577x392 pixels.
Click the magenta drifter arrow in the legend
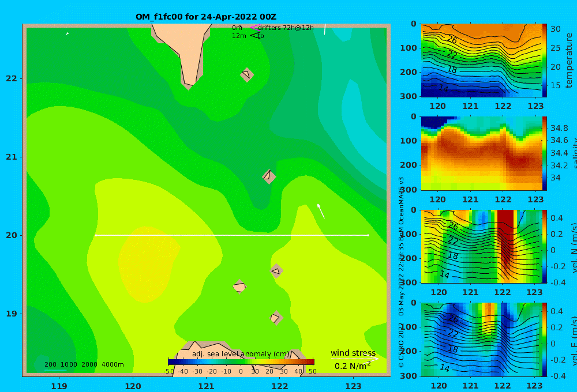pyautogui.click(x=255, y=28)
